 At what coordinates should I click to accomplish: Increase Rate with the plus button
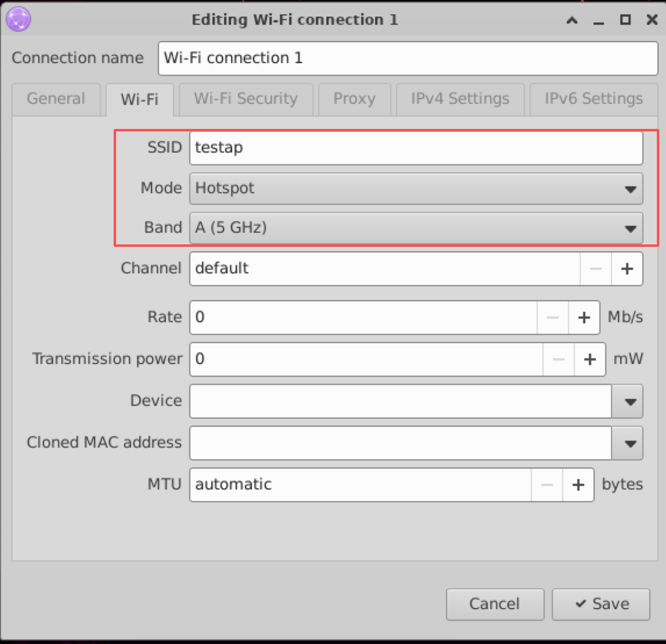(x=584, y=318)
